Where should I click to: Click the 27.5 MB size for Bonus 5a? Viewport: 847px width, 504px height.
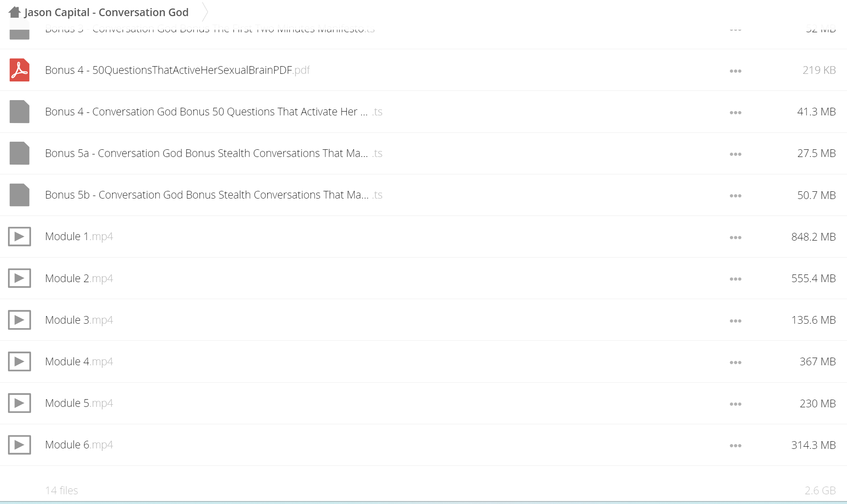pyautogui.click(x=816, y=153)
